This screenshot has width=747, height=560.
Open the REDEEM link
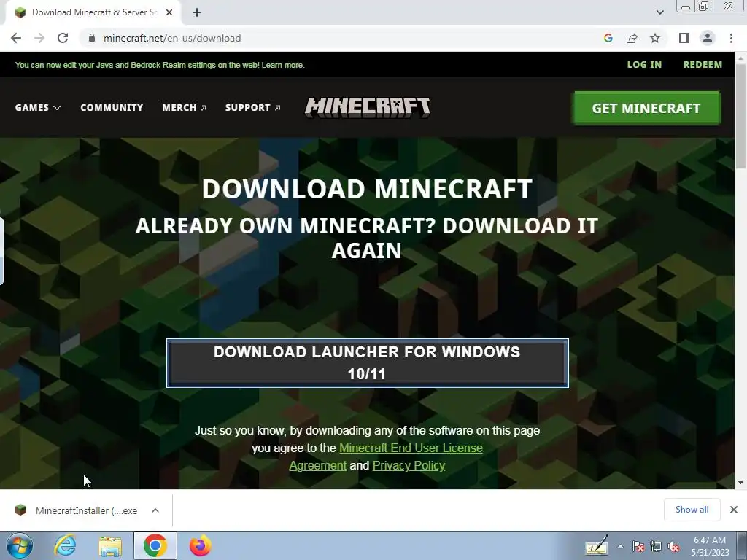(703, 65)
